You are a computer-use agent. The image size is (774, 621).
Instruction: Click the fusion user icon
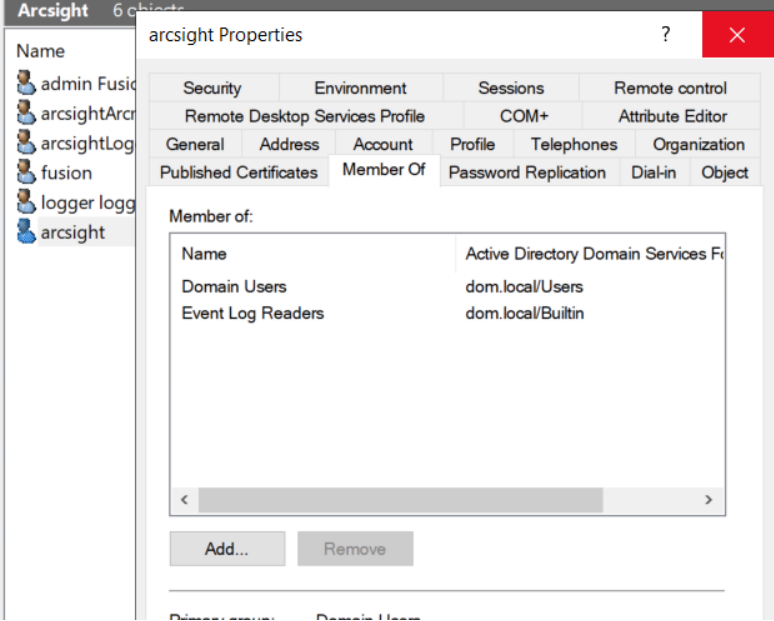pos(26,171)
